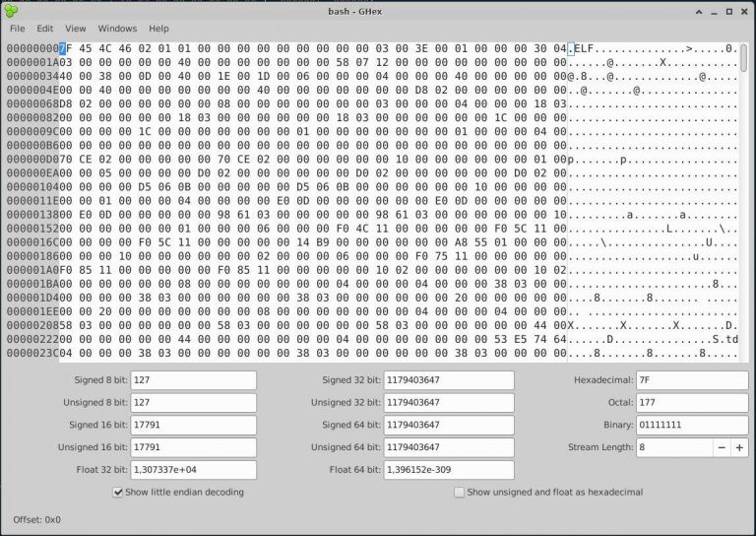
Task: Click the GHex application icon in title bar
Action: [x=11, y=11]
